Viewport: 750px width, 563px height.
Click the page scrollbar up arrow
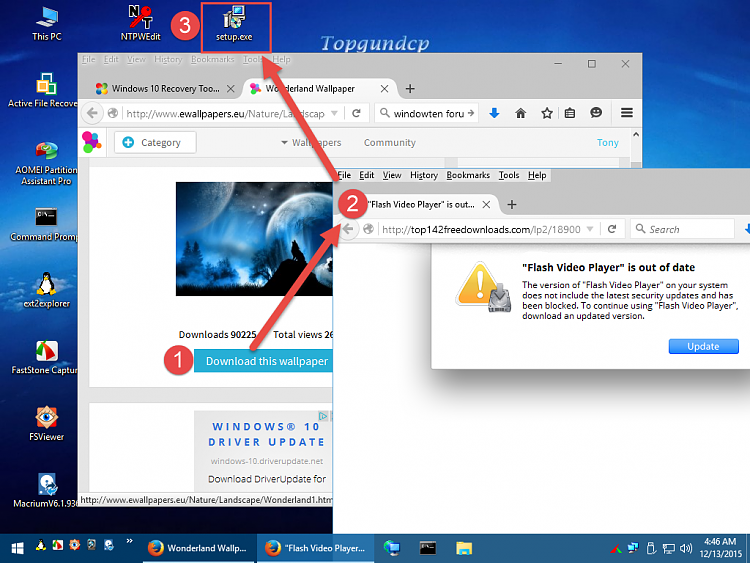pos(636,135)
